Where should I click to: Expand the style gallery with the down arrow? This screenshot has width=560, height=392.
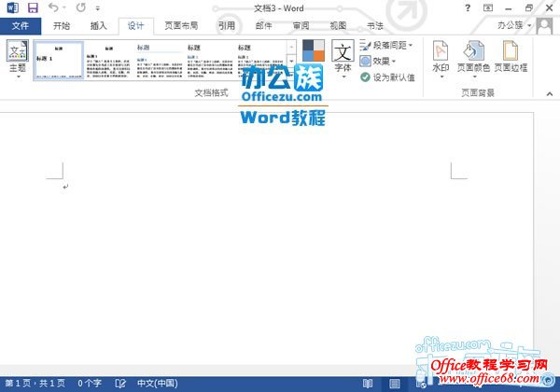(x=291, y=61)
